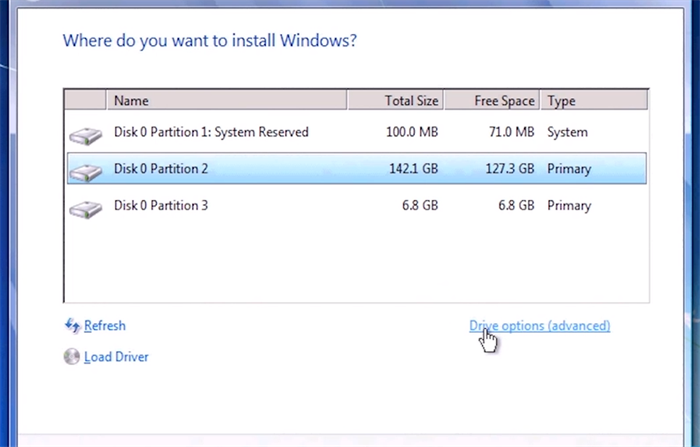700x447 pixels.
Task: Click the 127.3 GB free space value
Action: (510, 169)
